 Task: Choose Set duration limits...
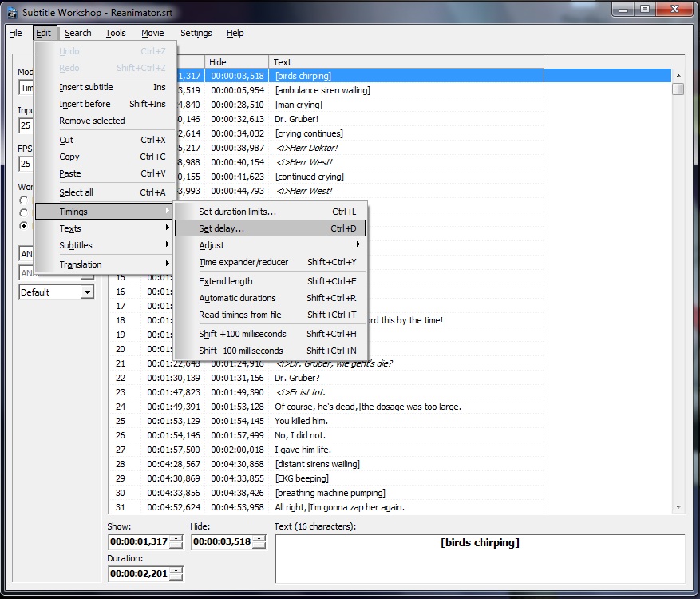point(271,212)
